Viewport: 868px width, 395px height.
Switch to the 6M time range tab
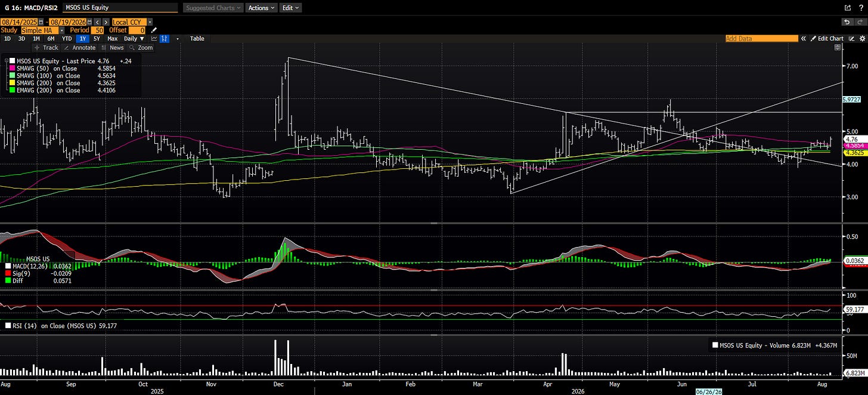(x=51, y=38)
